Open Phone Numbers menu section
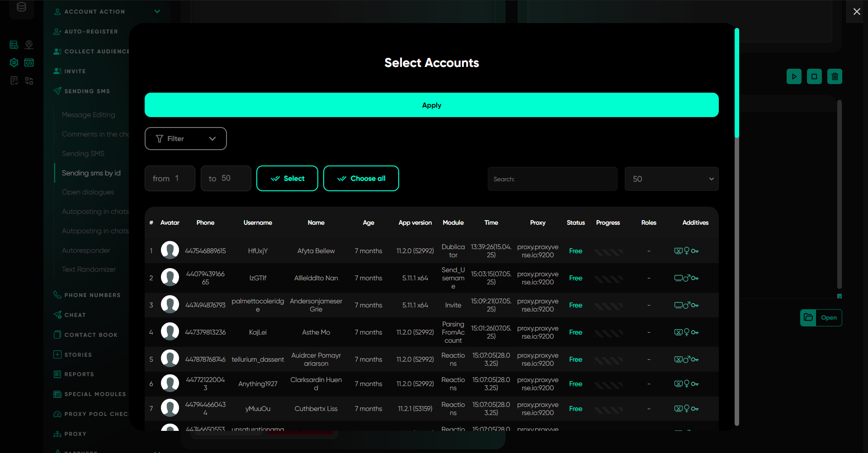This screenshot has height=453, width=868. pos(92,295)
